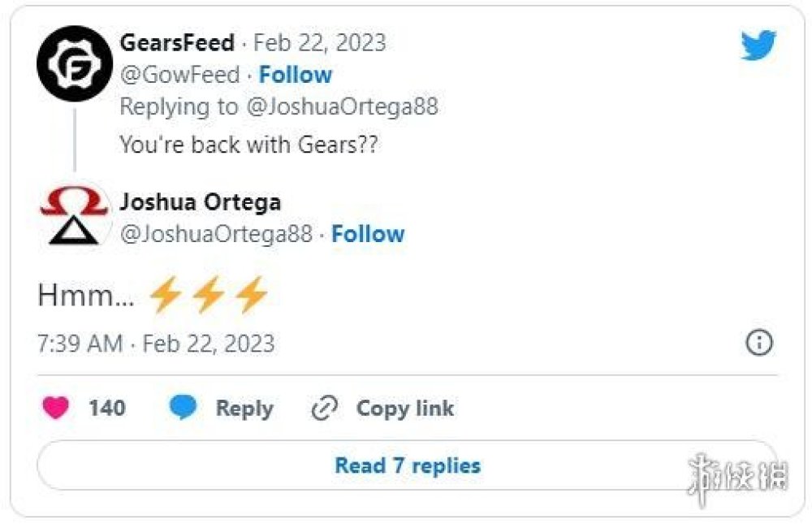The width and height of the screenshot is (812, 524).
Task: Open the GearsFeed display name
Action: (x=177, y=42)
